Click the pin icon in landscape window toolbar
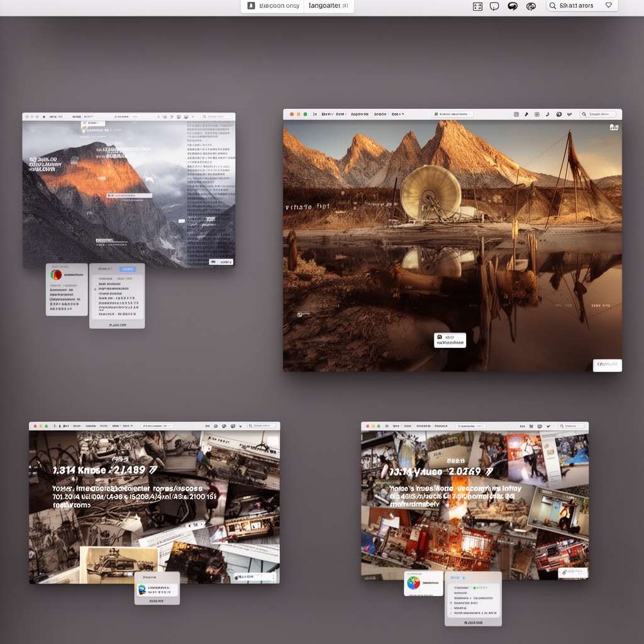The width and height of the screenshot is (644, 644). click(x=526, y=114)
